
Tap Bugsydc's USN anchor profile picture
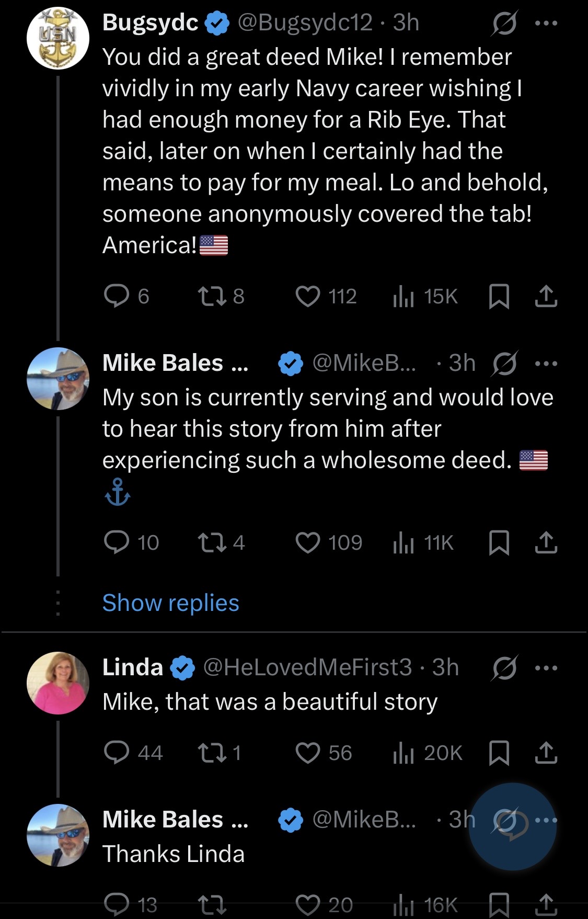coord(58,39)
